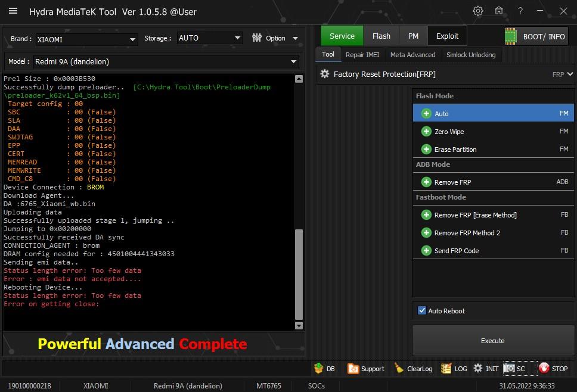
Task: Click the home icon in title bar
Action: click(x=499, y=11)
